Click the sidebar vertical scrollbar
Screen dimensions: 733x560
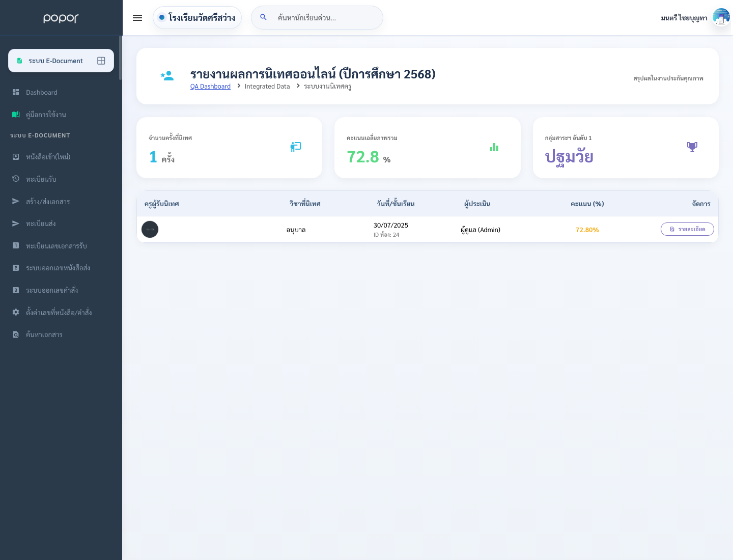pyautogui.click(x=121, y=58)
